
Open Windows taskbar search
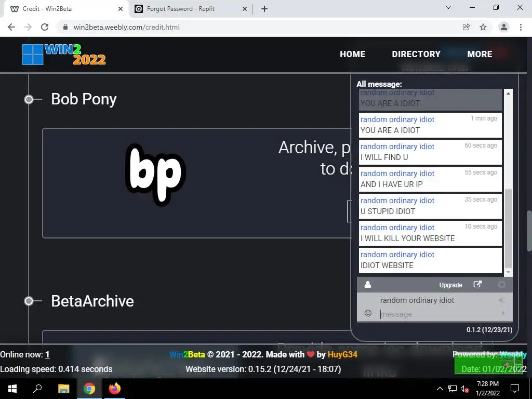[37, 389]
